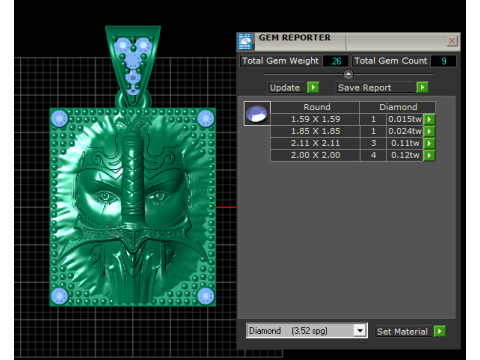Click the Round column header

click(x=315, y=107)
